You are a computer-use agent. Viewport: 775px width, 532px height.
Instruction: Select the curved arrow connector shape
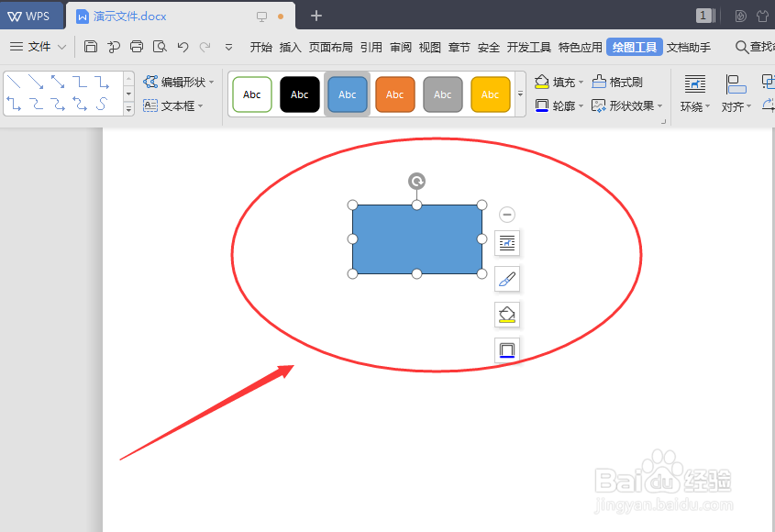[58, 104]
